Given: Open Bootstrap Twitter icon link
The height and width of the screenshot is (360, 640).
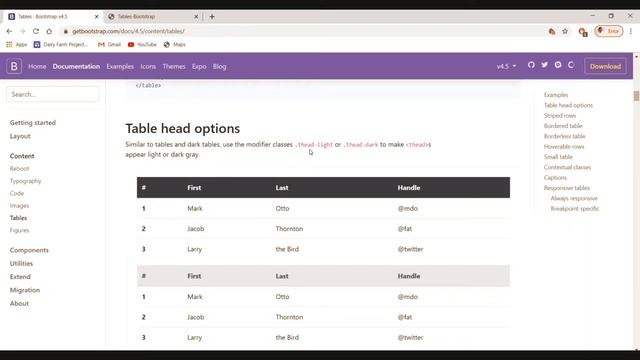Looking at the screenshot, I should (544, 65).
